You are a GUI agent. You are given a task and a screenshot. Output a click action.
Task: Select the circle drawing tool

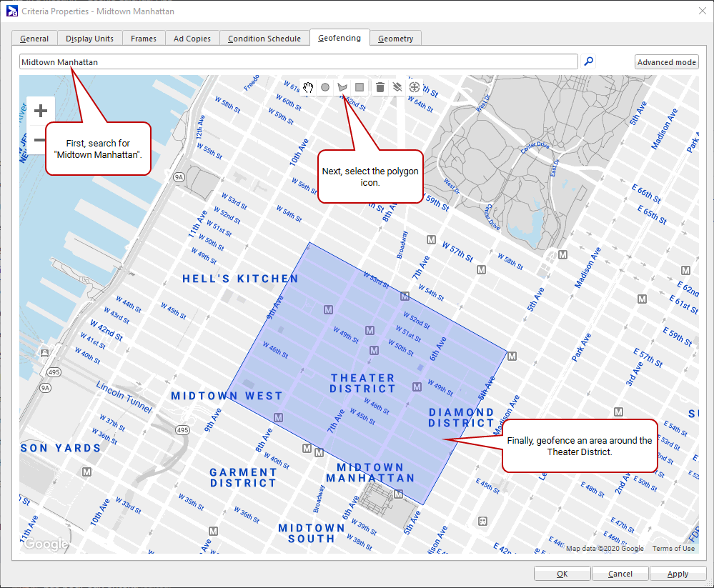point(325,87)
